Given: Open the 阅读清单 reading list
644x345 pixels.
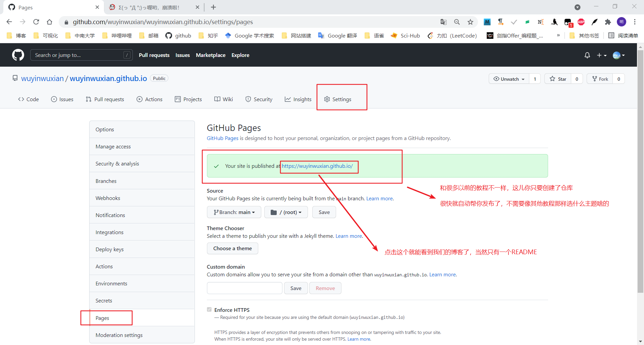Looking at the screenshot, I should [x=623, y=36].
